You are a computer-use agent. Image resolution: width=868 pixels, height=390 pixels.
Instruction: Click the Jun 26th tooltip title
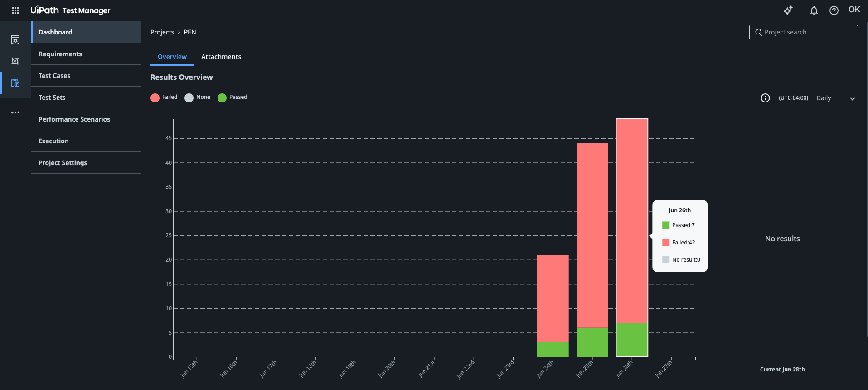680,210
